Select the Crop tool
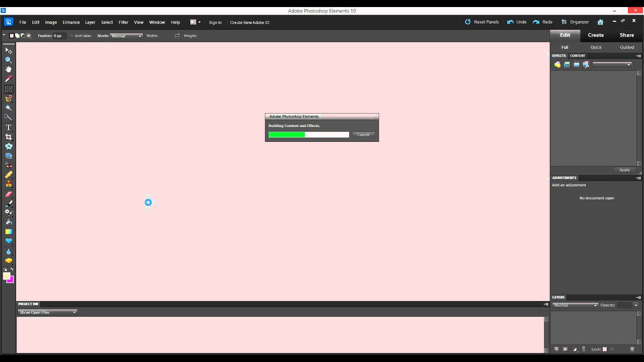644x362 pixels. tap(9, 137)
